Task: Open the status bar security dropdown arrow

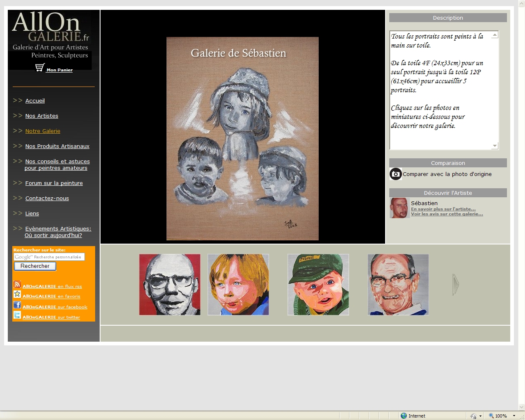Action: 480,416
